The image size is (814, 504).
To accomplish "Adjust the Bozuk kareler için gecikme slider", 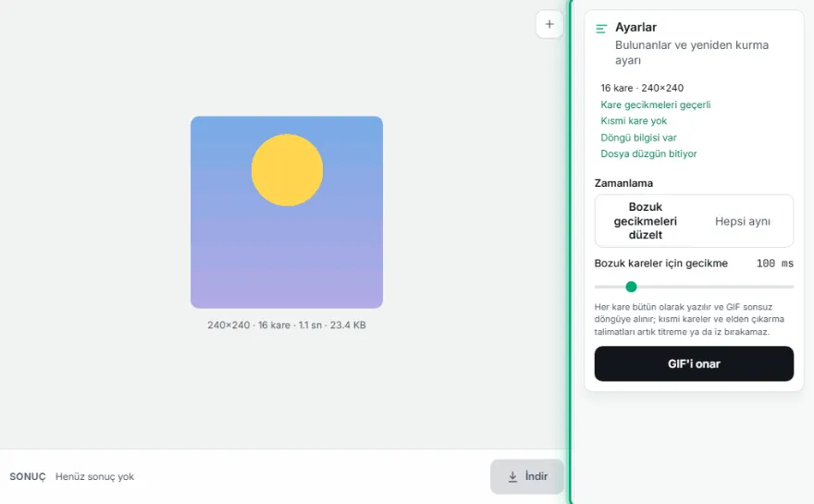I will [694, 287].
